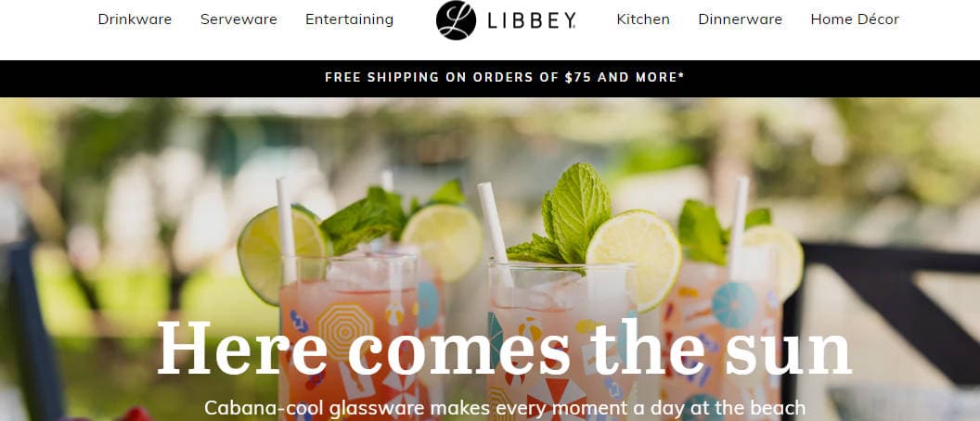Open the Serveware menu
Image resolution: width=980 pixels, height=421 pixels.
pyautogui.click(x=239, y=19)
